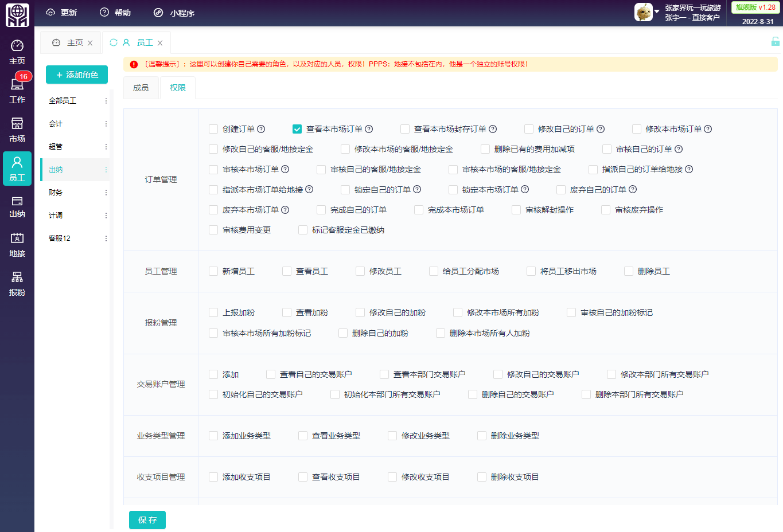Click the lock icon at top right
783x532 pixels.
point(776,42)
